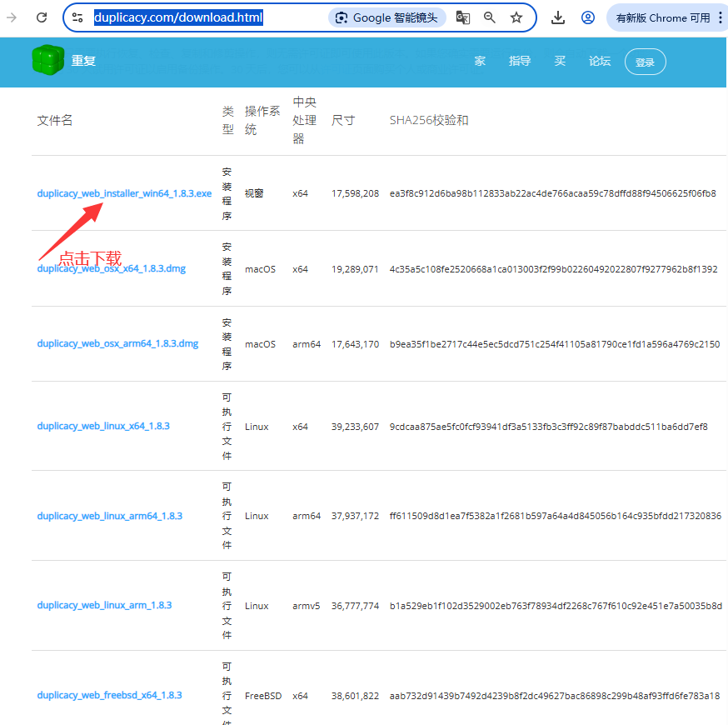Click the size value 38,601,822

355,696
